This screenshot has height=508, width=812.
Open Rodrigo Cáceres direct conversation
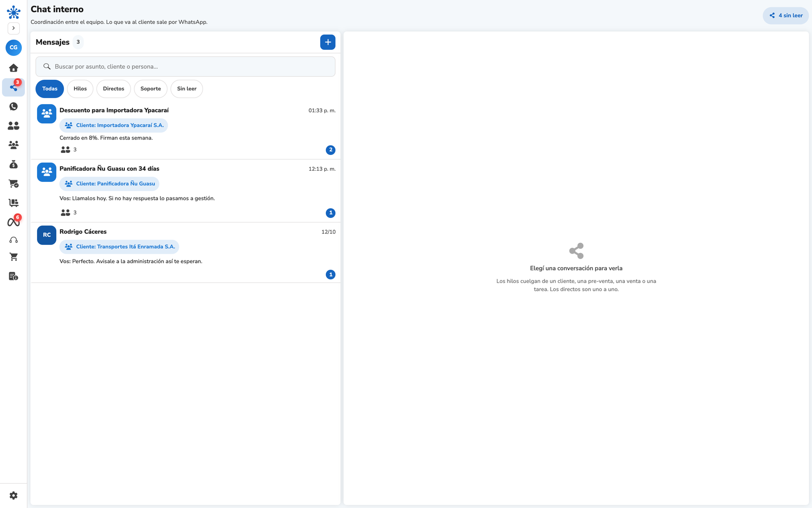[x=185, y=252]
